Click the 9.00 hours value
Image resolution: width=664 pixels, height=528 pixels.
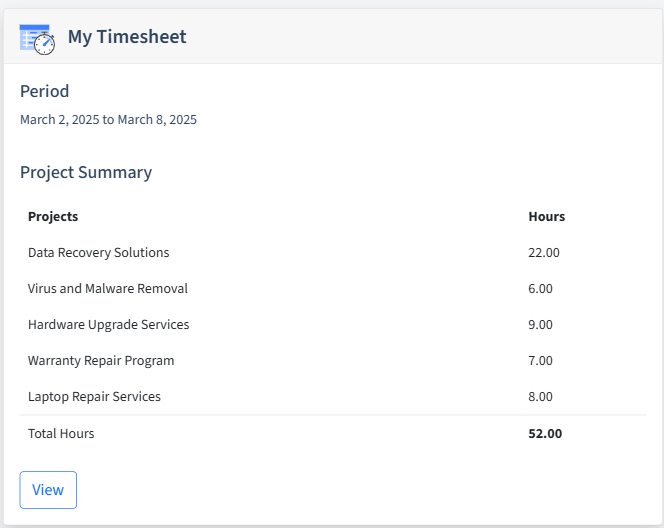tap(540, 325)
